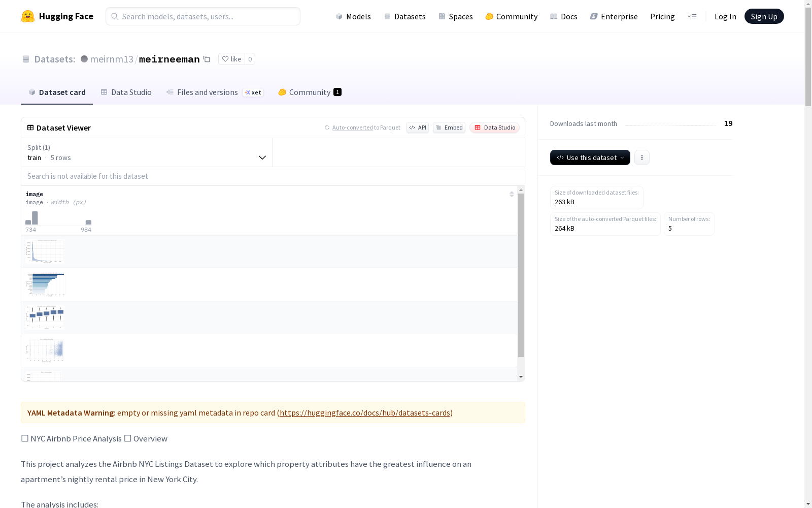Viewport: 812px width, 508px height.
Task: Click the dataset viewer vertical scrollbar
Action: tap(521, 275)
